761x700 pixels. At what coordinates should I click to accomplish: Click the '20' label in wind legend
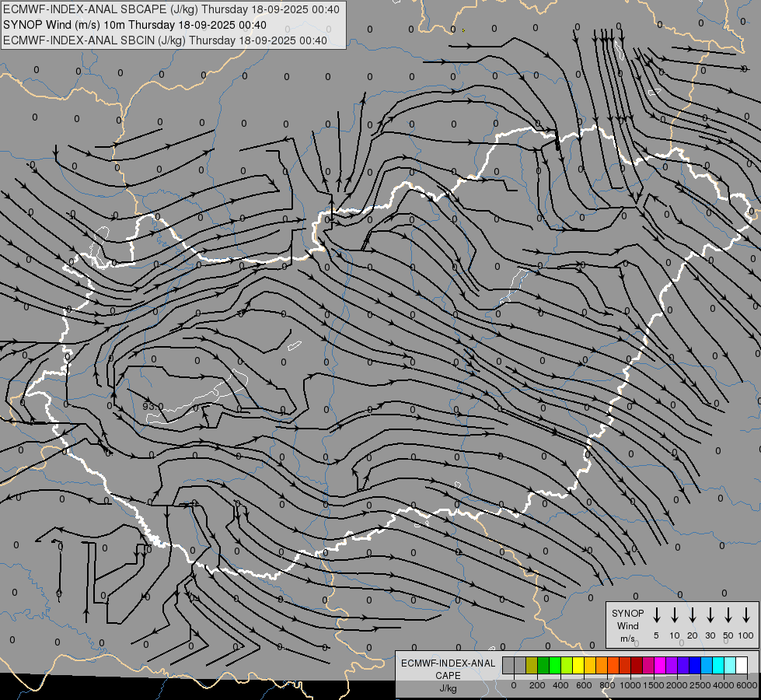pos(693,635)
